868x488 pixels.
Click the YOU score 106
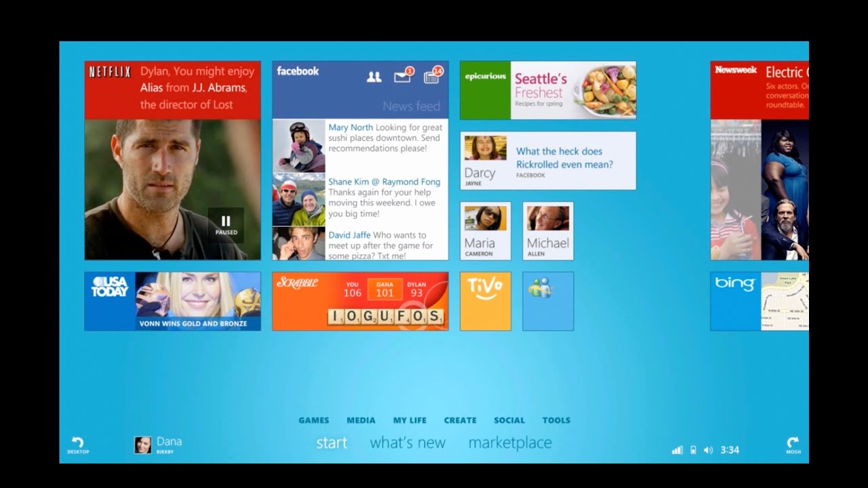[x=352, y=289]
